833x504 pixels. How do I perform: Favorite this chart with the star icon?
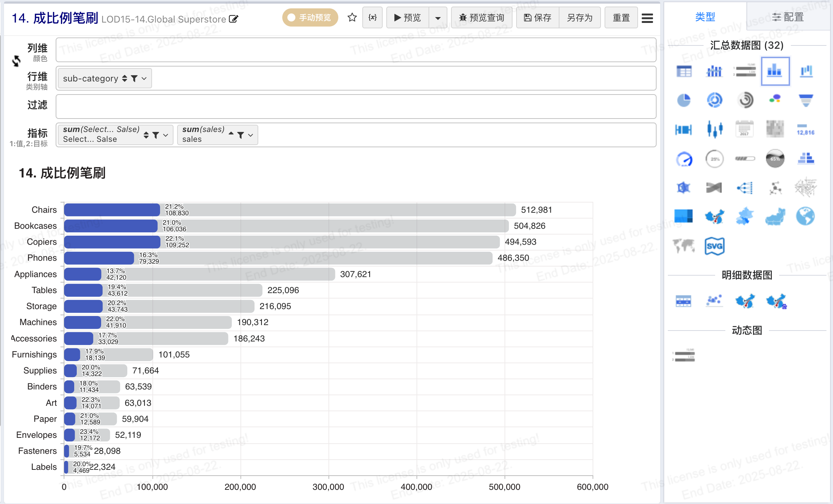(x=352, y=17)
